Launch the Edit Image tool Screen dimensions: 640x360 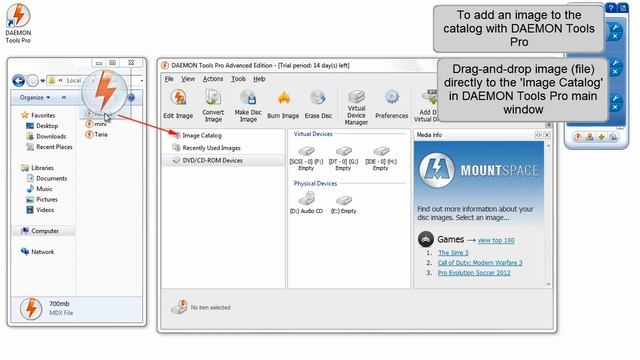pyautogui.click(x=178, y=104)
